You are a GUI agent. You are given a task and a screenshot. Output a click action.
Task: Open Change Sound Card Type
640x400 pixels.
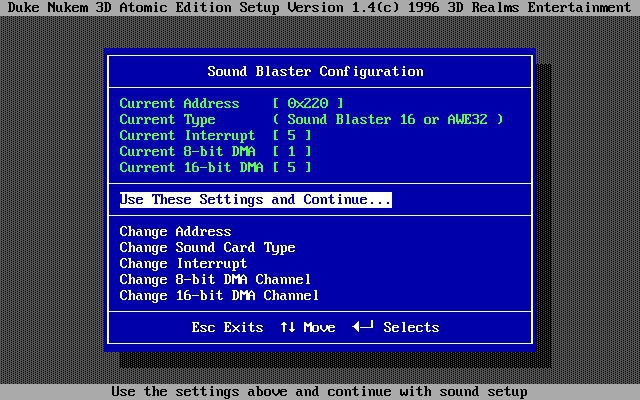[x=207, y=248]
